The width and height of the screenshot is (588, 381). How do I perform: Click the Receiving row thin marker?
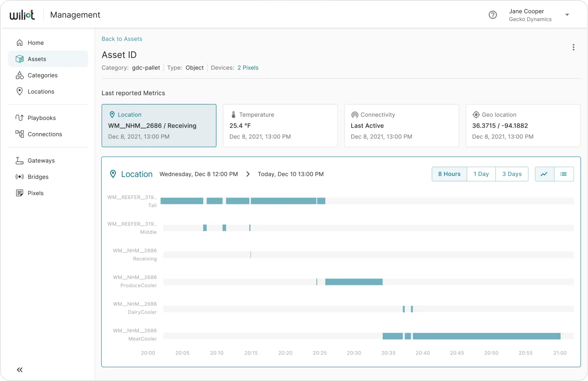(x=250, y=255)
